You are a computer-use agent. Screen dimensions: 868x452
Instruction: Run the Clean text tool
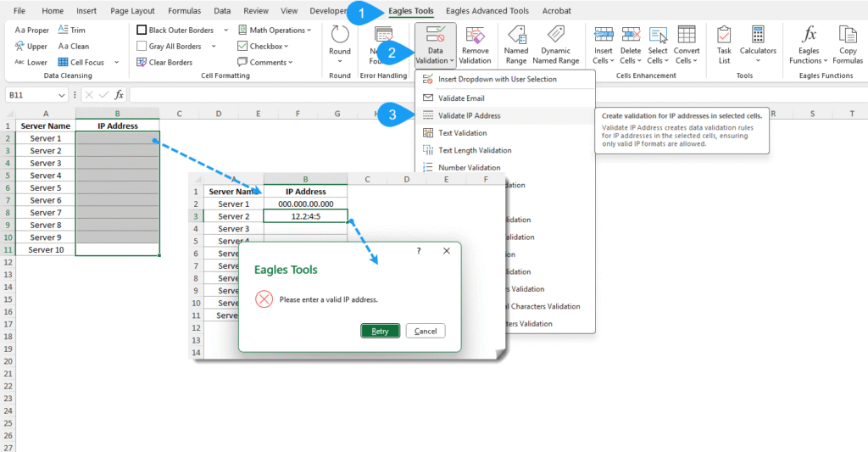pos(73,46)
